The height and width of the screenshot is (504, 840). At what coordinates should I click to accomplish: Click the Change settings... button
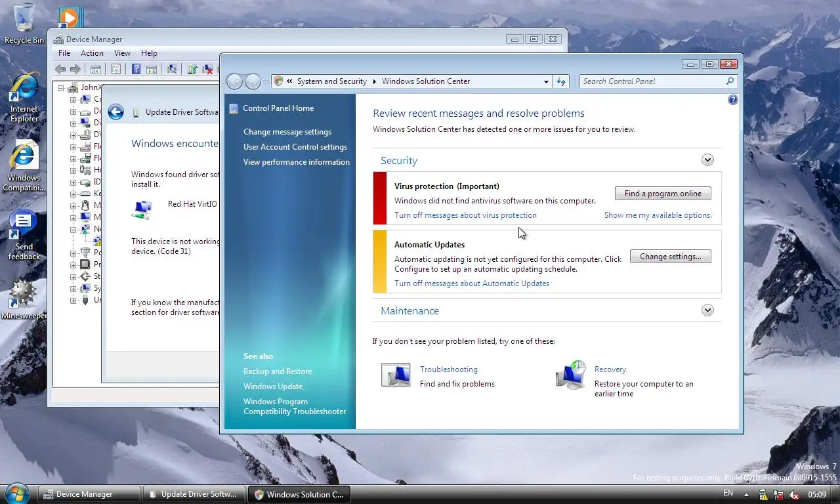671,257
